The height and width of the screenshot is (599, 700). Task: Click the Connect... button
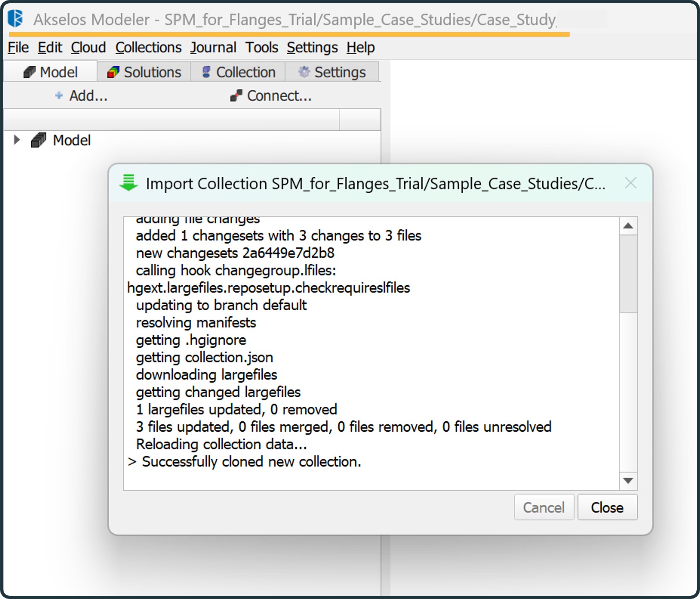(271, 96)
